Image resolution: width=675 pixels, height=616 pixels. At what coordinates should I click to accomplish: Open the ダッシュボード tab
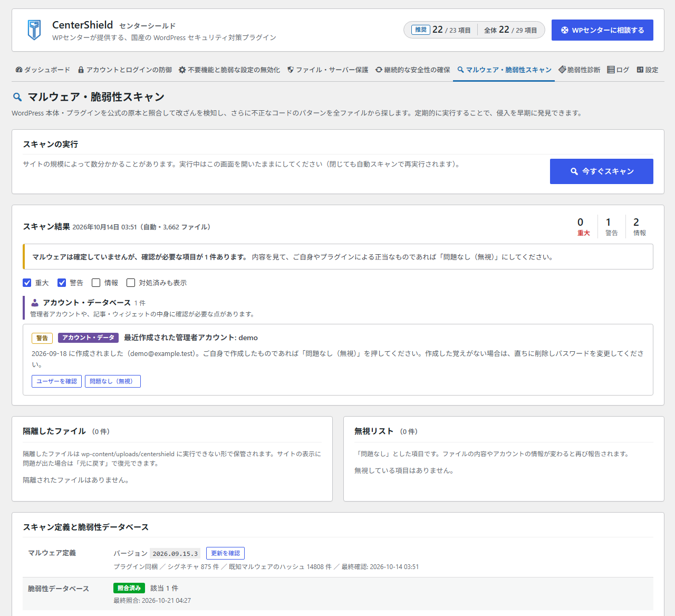pyautogui.click(x=43, y=70)
